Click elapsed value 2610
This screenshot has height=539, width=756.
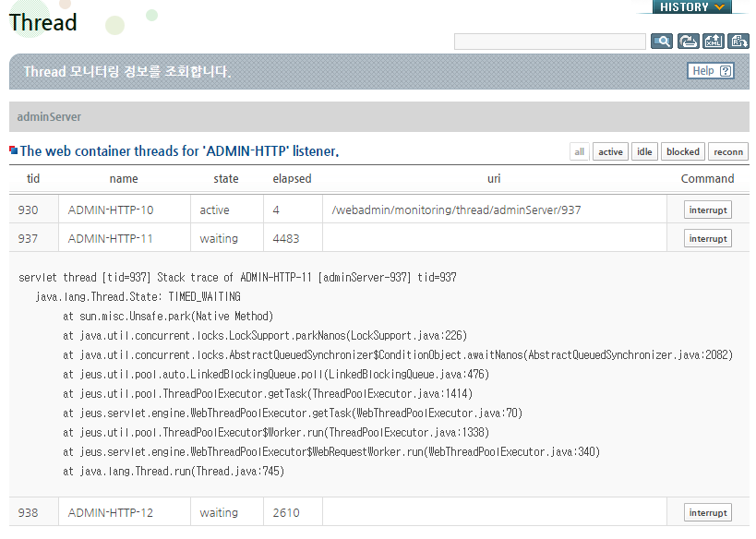pos(286,513)
